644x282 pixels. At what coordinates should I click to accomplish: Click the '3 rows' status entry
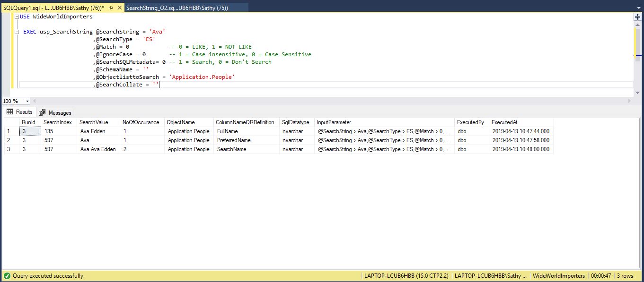[x=625, y=276]
